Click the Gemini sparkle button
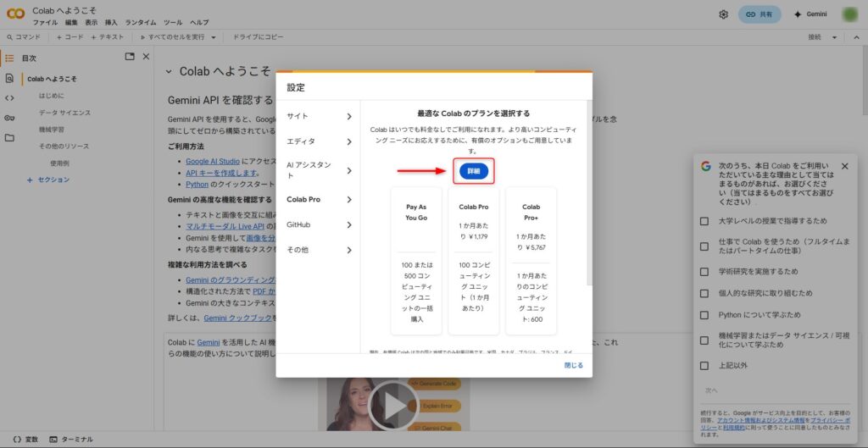 click(x=810, y=14)
